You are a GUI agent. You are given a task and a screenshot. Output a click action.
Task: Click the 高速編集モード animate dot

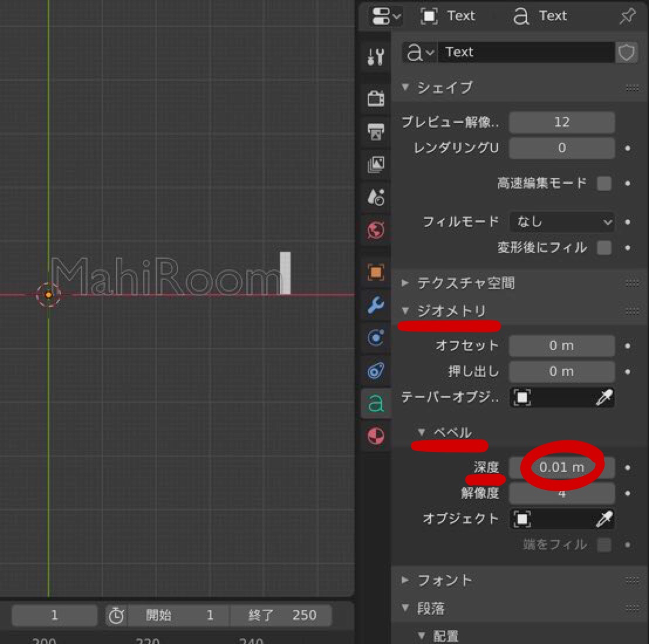coord(627,183)
